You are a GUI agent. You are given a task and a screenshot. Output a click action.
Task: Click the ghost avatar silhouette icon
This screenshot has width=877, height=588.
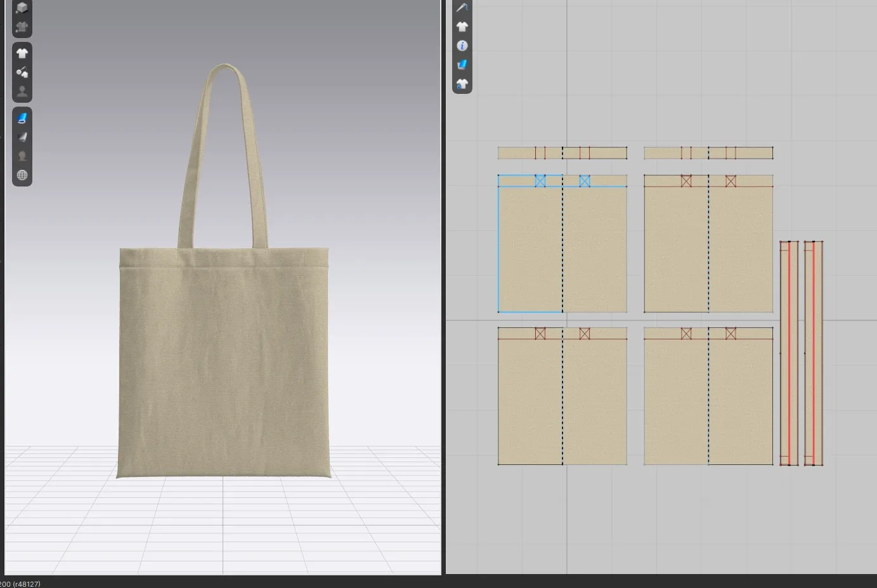pos(22,155)
